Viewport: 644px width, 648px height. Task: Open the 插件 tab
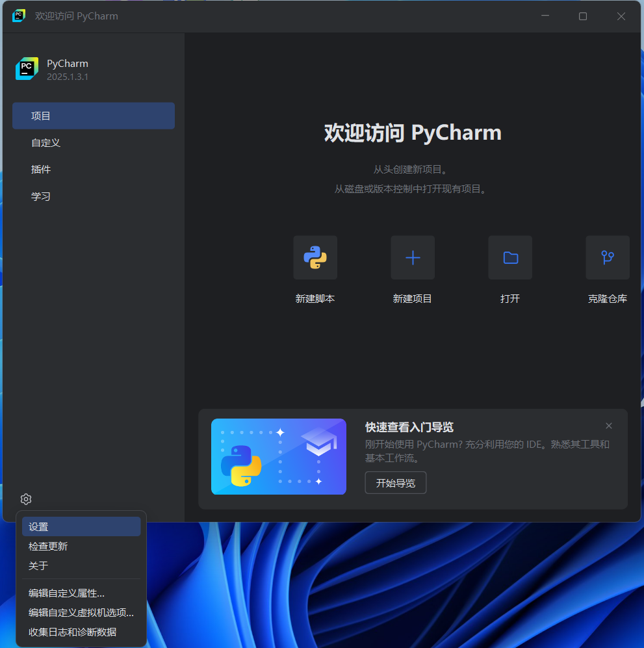(94, 170)
